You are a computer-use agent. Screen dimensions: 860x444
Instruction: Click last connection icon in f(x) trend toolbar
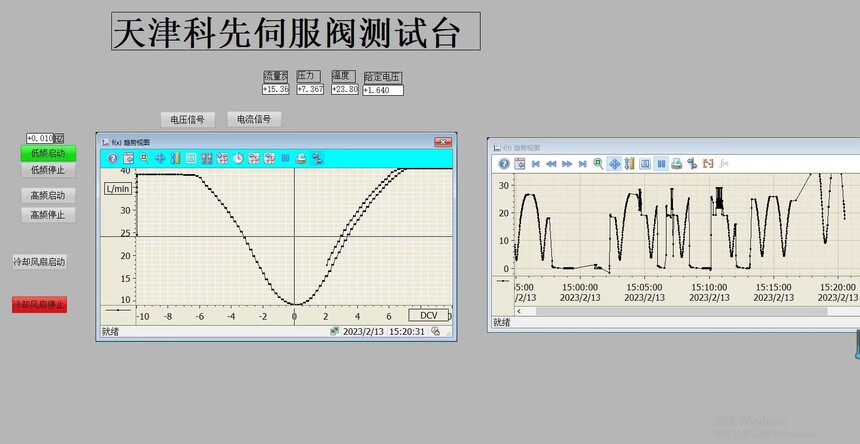(316, 158)
